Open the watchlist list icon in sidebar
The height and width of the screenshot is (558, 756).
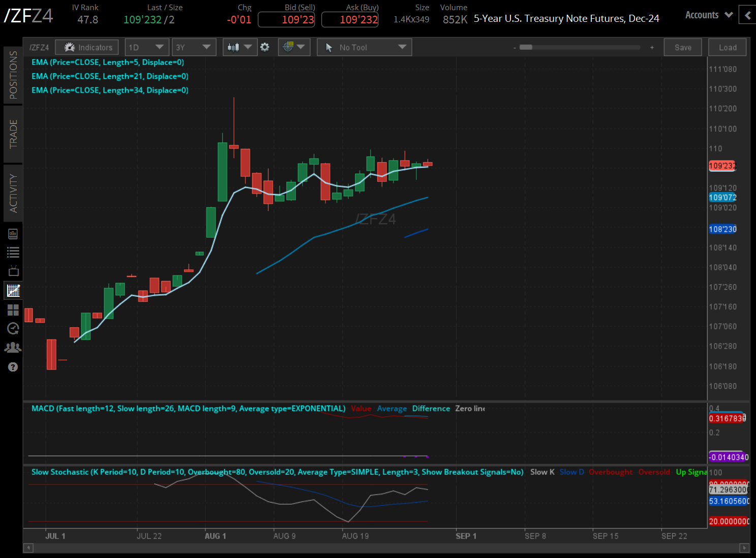tap(13, 253)
